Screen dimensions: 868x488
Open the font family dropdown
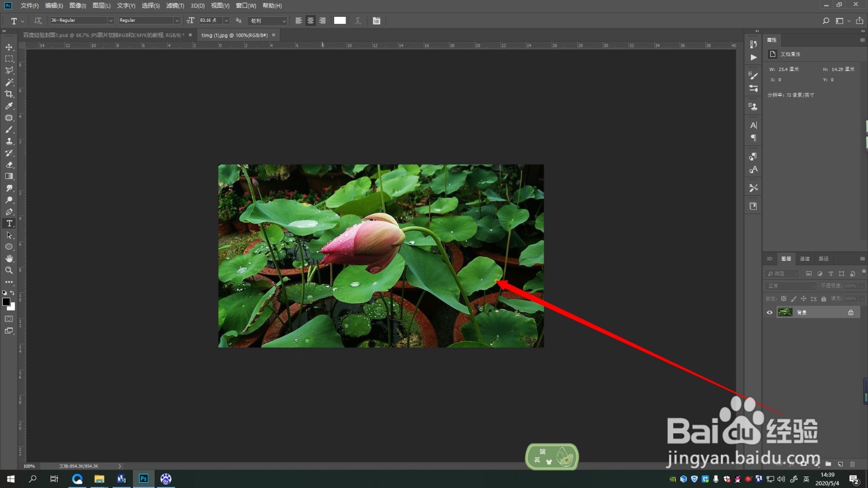tap(82, 21)
